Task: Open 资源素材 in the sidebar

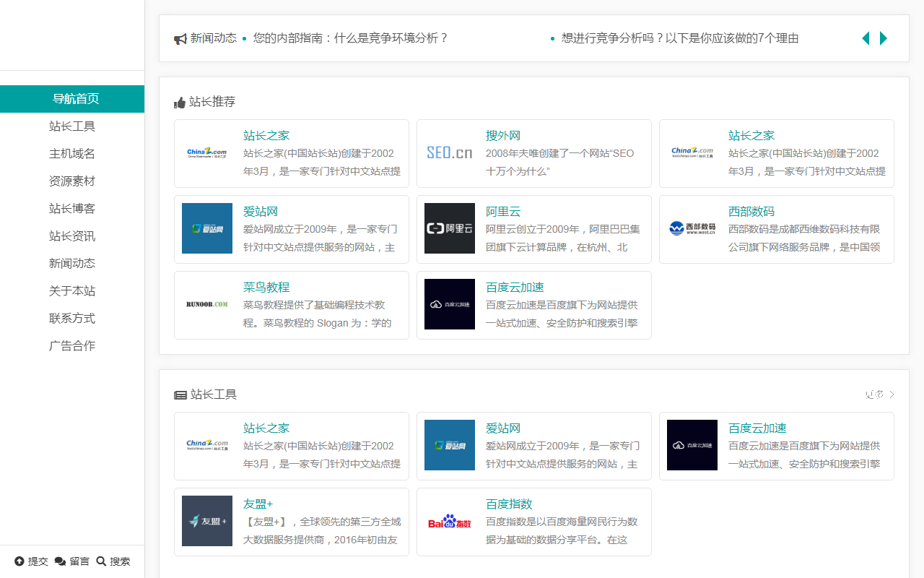Action: point(72,181)
